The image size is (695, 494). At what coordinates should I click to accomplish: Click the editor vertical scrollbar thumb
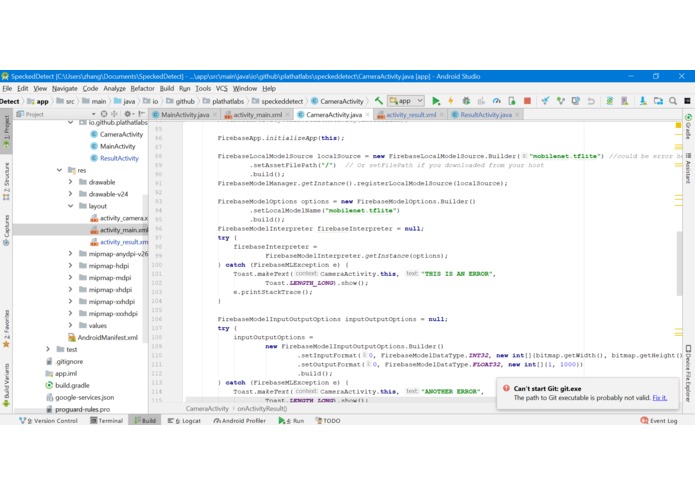(x=679, y=263)
